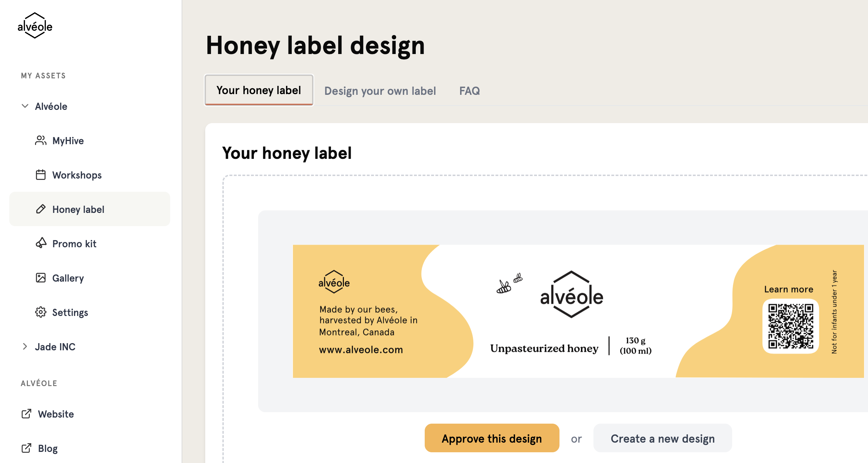Screen dimensions: 868x463
Task: Click the MyHive people icon
Action: (x=41, y=141)
